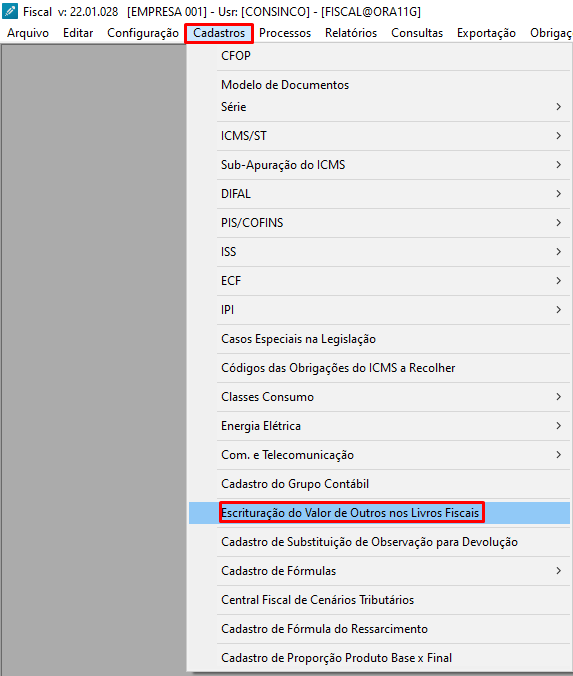
Task: Open the partially cut-off Obrigações menu
Action: 550,33
